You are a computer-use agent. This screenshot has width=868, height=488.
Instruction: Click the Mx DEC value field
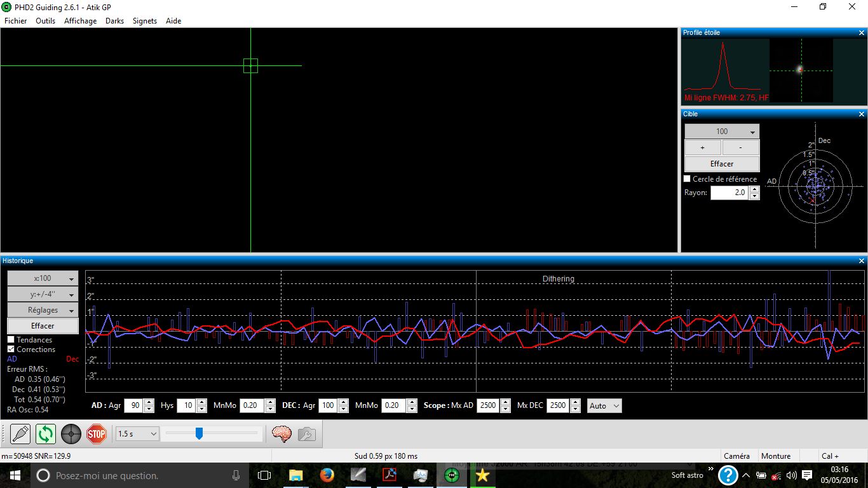pos(558,405)
